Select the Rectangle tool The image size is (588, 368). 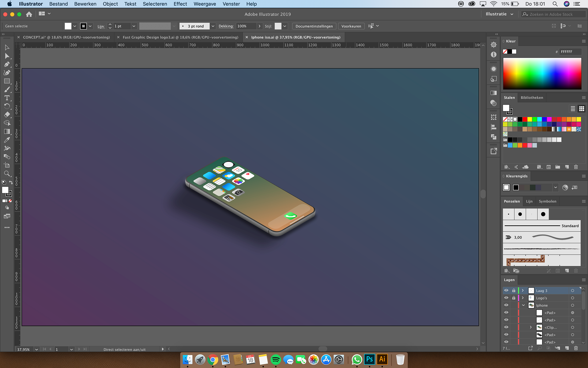pos(7,81)
